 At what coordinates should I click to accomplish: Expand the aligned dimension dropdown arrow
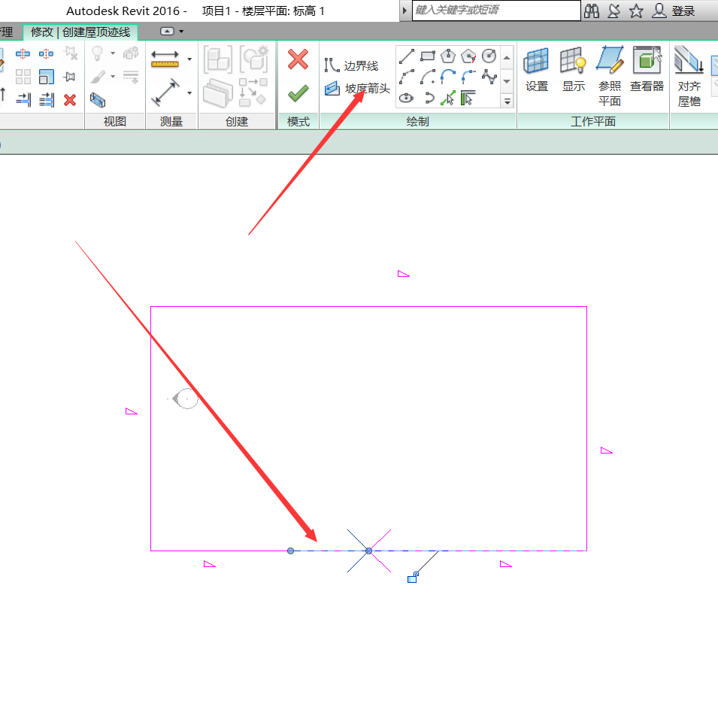[x=189, y=93]
